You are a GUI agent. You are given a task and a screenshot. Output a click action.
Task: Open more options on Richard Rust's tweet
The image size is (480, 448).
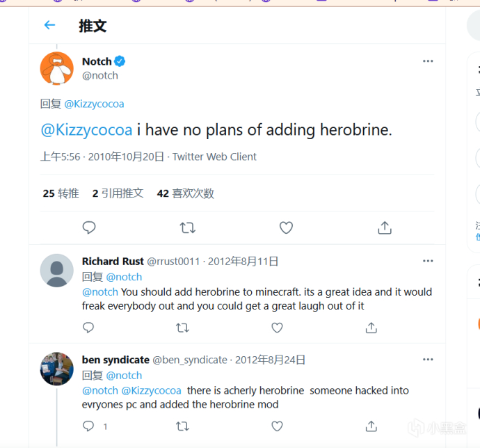pos(428,261)
